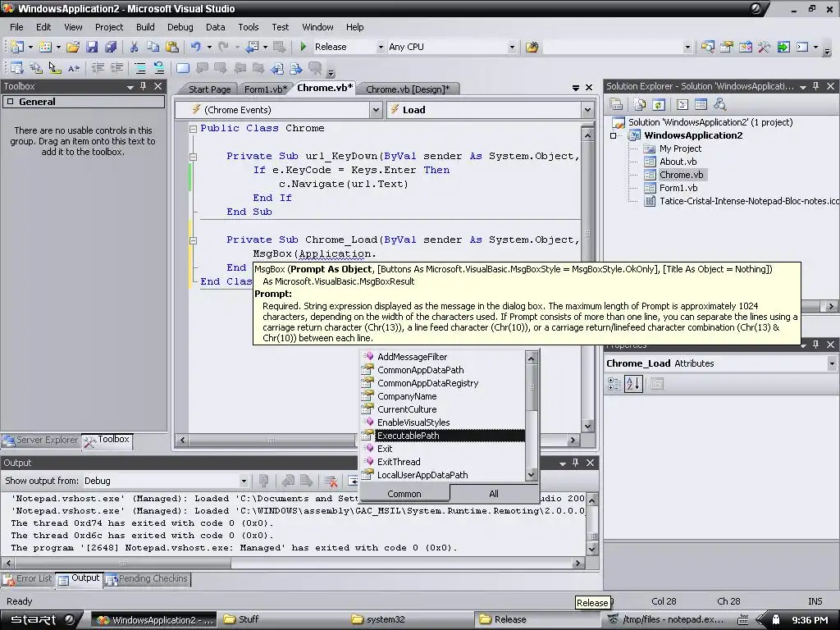Screen dimensions: 840x630
Task: Select My Project in Solution Explorer
Action: 680,149
